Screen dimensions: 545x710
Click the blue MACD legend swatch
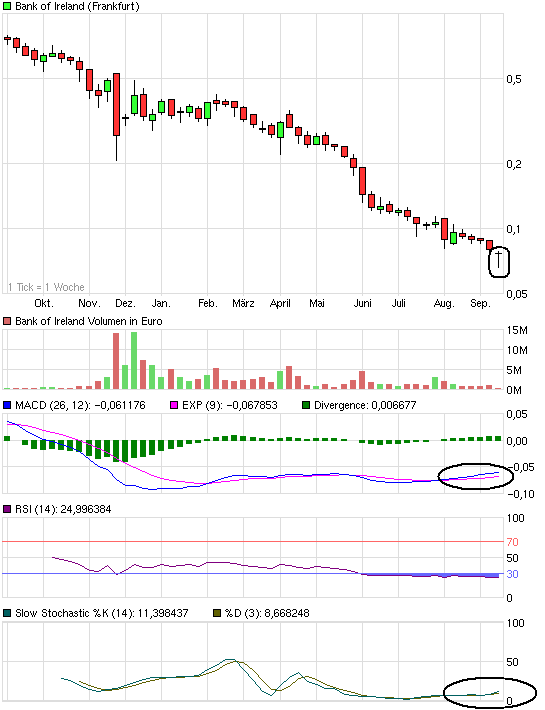coord(7,405)
